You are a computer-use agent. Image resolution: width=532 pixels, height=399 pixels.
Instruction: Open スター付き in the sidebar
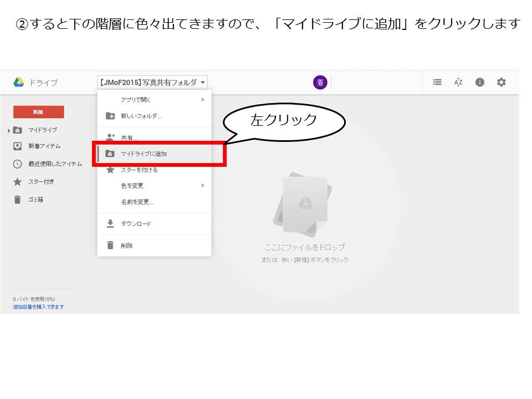click(42, 182)
